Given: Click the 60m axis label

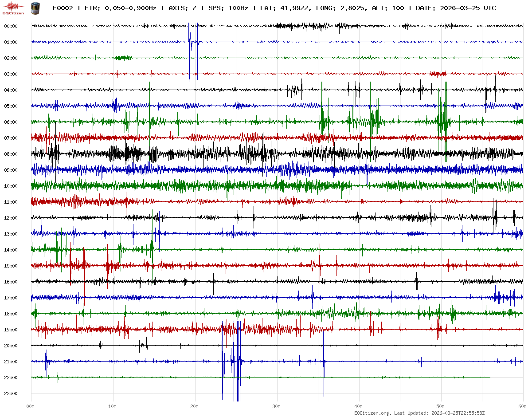Looking at the screenshot, I should pyautogui.click(x=522, y=406).
